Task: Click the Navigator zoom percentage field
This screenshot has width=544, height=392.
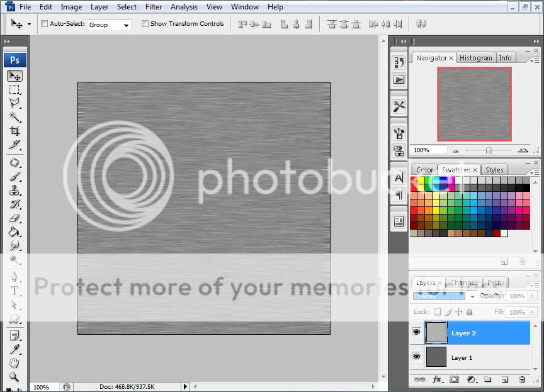Action: 429,150
